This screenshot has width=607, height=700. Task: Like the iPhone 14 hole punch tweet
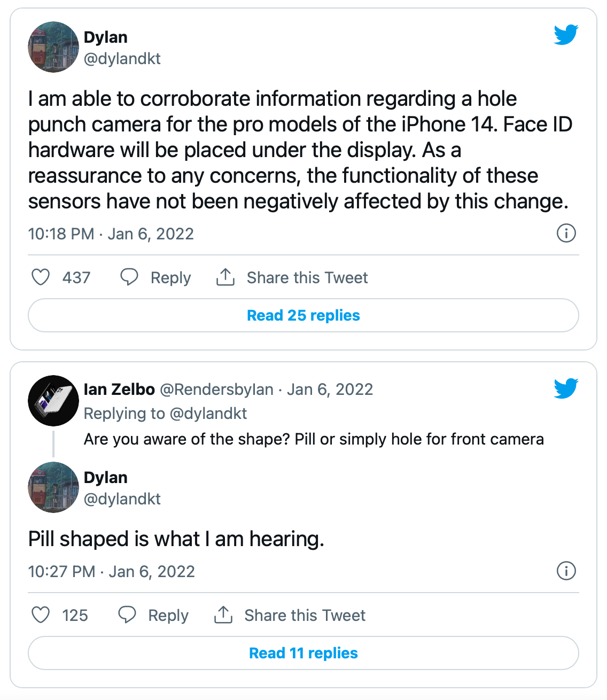[x=41, y=277]
